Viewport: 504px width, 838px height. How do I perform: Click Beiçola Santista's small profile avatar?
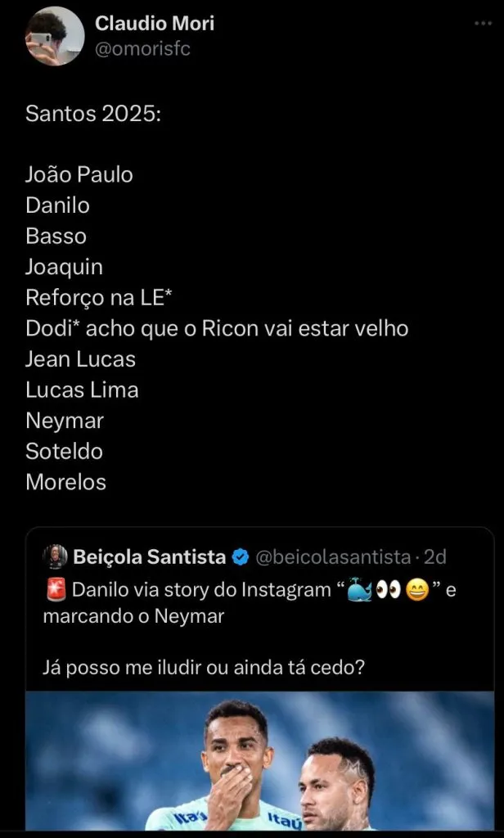(x=55, y=557)
